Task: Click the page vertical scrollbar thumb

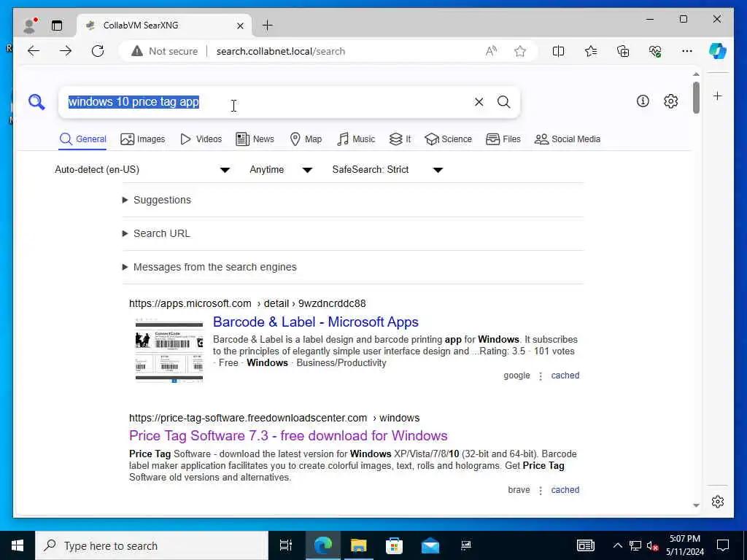Action: 696,98
